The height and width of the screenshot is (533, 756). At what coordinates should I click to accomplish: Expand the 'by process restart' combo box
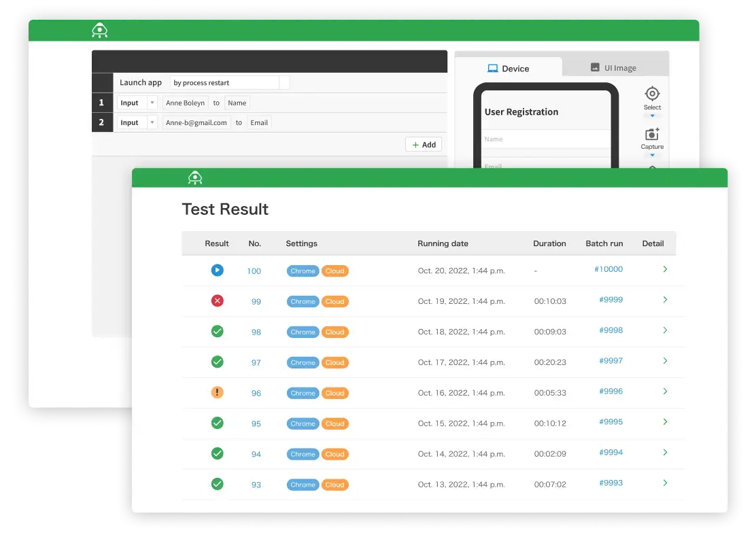(x=284, y=83)
